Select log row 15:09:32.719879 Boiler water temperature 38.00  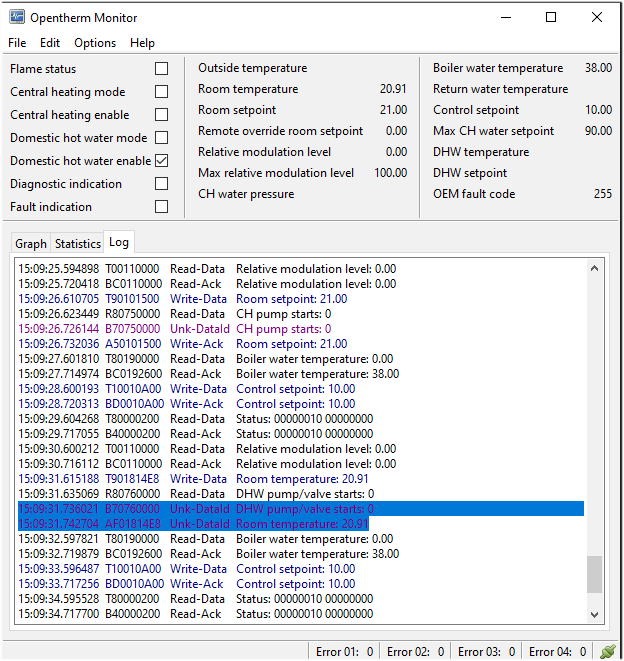tap(301, 554)
